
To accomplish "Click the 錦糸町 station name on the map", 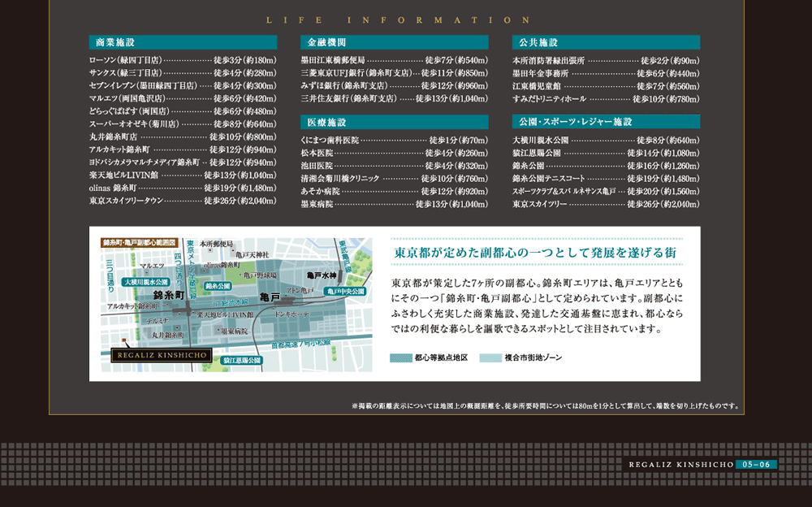I will 170,296.
